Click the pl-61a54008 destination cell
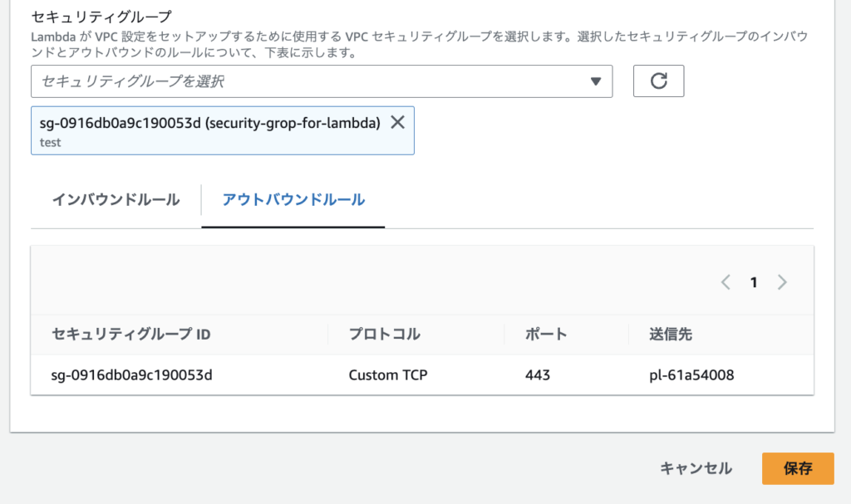851x504 pixels. pyautogui.click(x=691, y=375)
